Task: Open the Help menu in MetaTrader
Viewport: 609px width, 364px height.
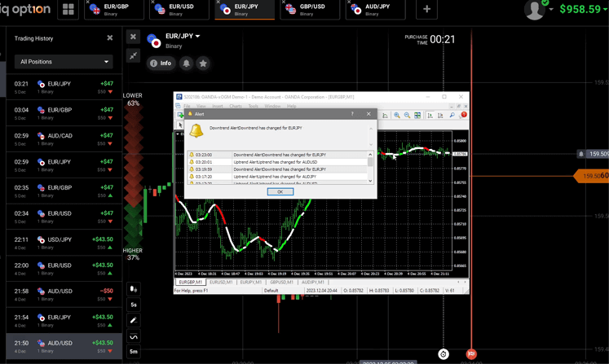Action: pos(291,106)
